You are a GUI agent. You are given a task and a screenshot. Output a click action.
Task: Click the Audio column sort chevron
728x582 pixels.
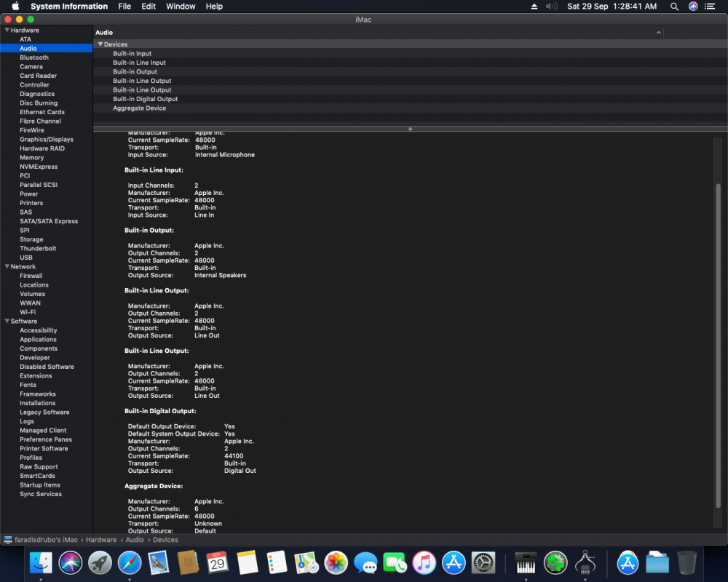(658, 33)
